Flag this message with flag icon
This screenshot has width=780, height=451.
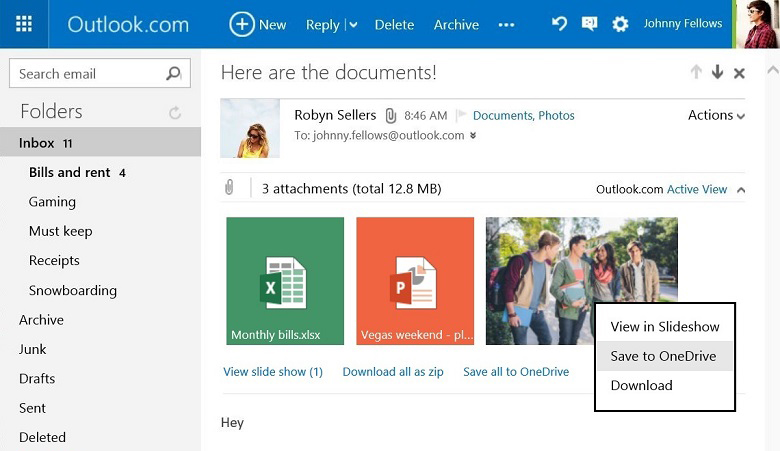pos(461,115)
